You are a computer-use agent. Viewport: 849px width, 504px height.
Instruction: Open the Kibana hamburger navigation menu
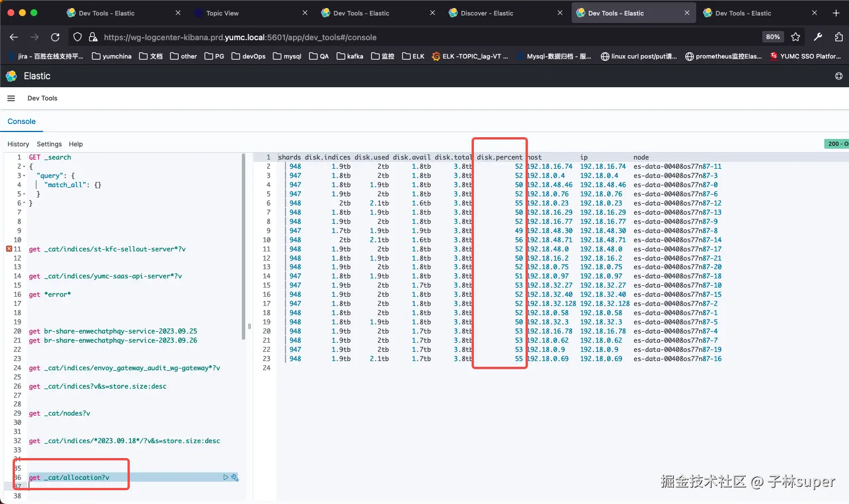[11, 98]
